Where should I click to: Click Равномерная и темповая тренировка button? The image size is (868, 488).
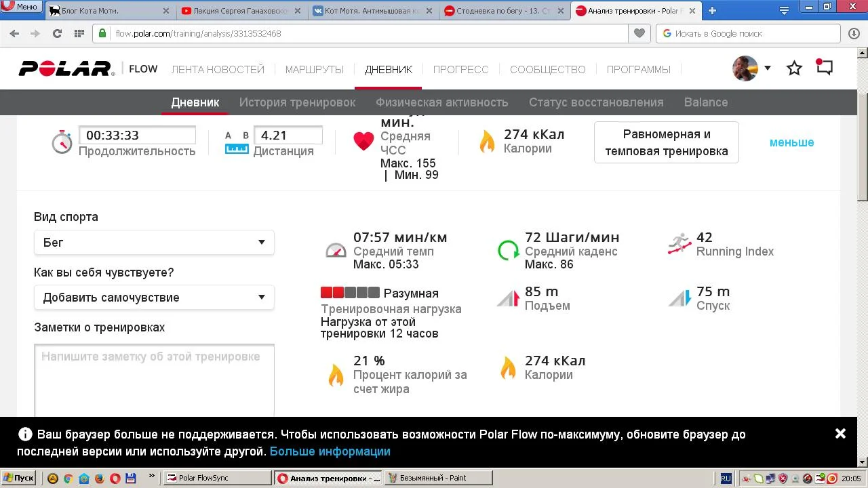667,142
